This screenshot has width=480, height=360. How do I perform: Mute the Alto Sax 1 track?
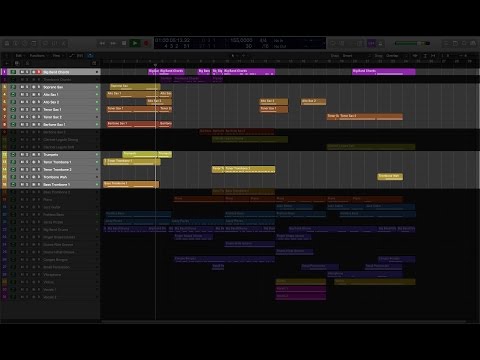tap(23, 95)
